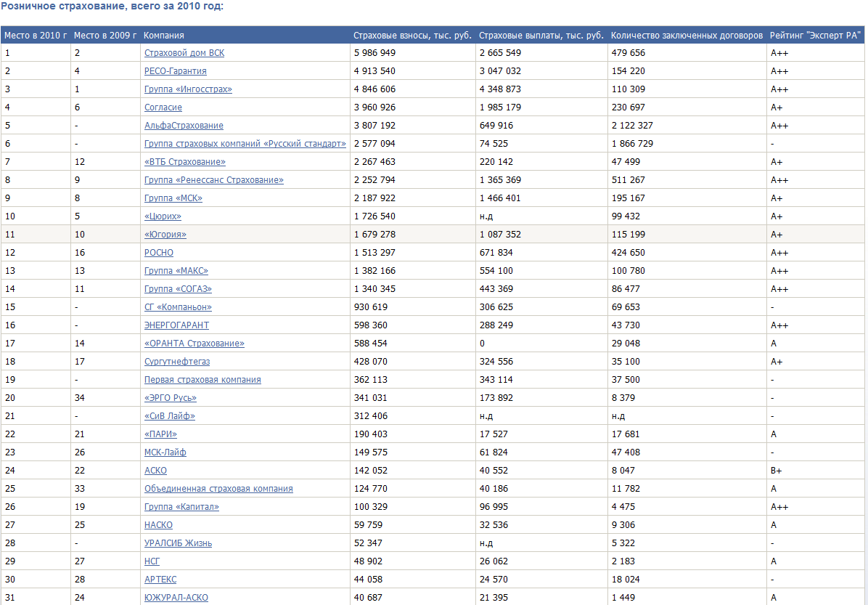Open Первая страховая компания link

click(202, 380)
